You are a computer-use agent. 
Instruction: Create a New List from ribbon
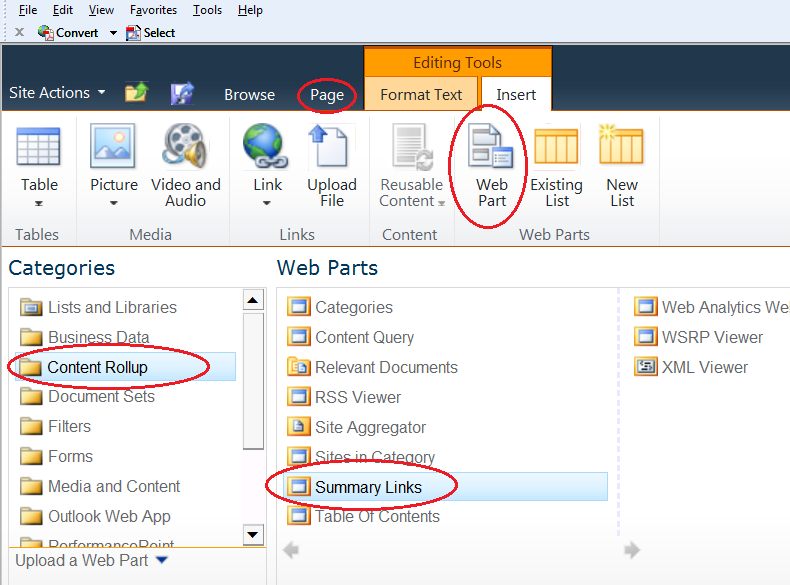tap(621, 165)
